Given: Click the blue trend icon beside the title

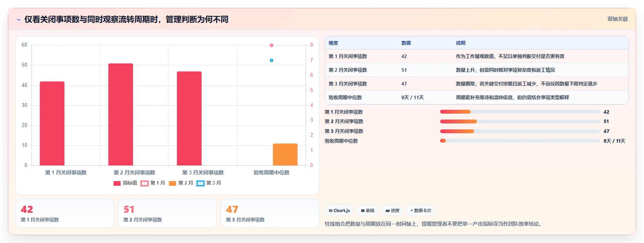Looking at the screenshot, I should [18, 20].
